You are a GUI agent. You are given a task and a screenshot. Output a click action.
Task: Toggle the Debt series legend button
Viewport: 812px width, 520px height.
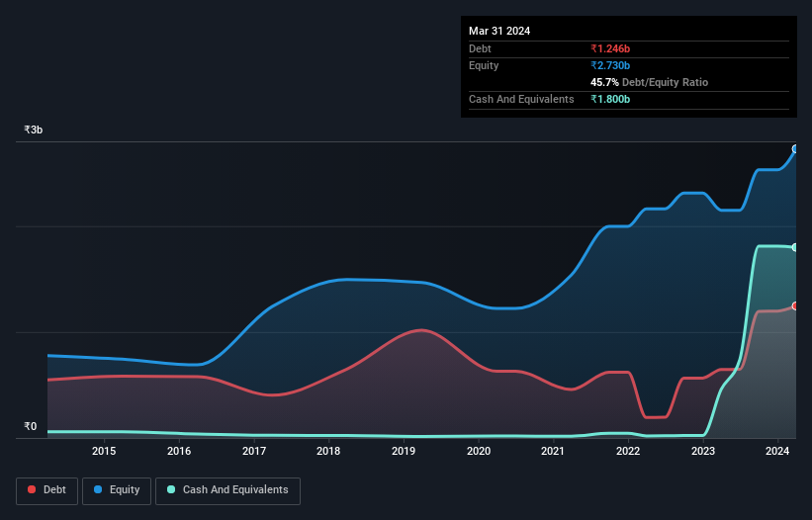coord(46,490)
